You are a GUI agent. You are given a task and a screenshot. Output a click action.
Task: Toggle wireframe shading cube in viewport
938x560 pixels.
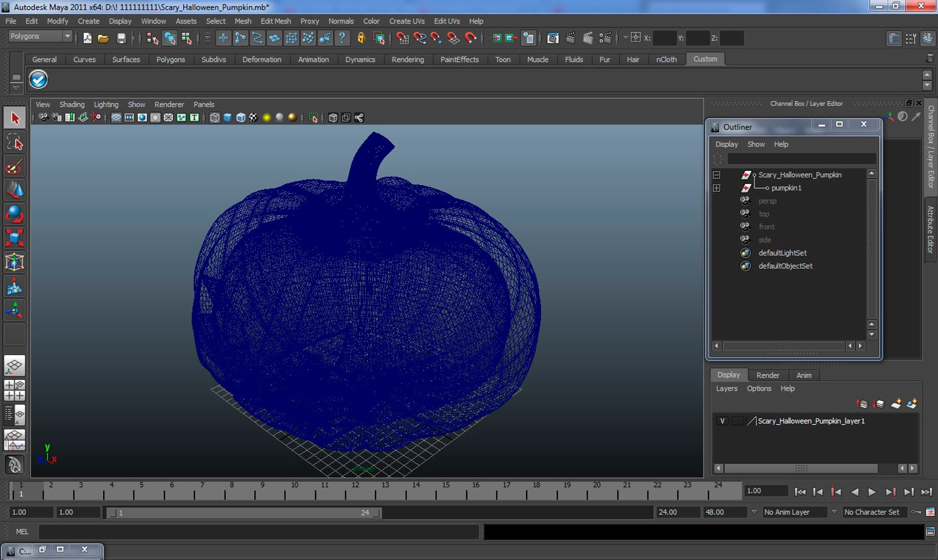(x=214, y=118)
